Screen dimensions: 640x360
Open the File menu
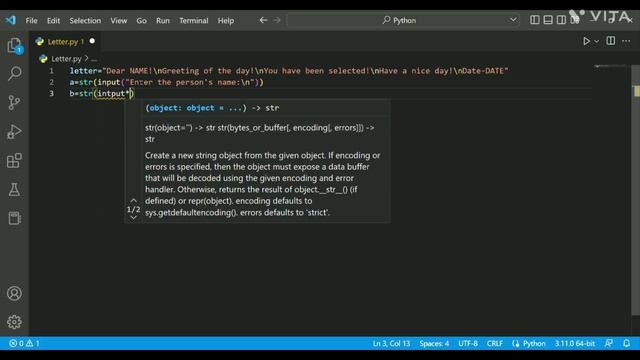[31, 20]
